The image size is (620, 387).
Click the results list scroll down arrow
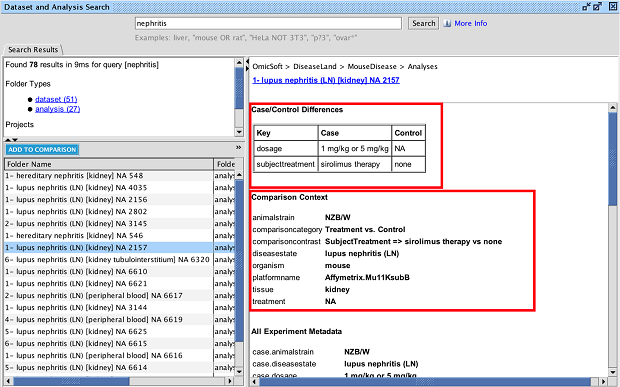point(239,372)
